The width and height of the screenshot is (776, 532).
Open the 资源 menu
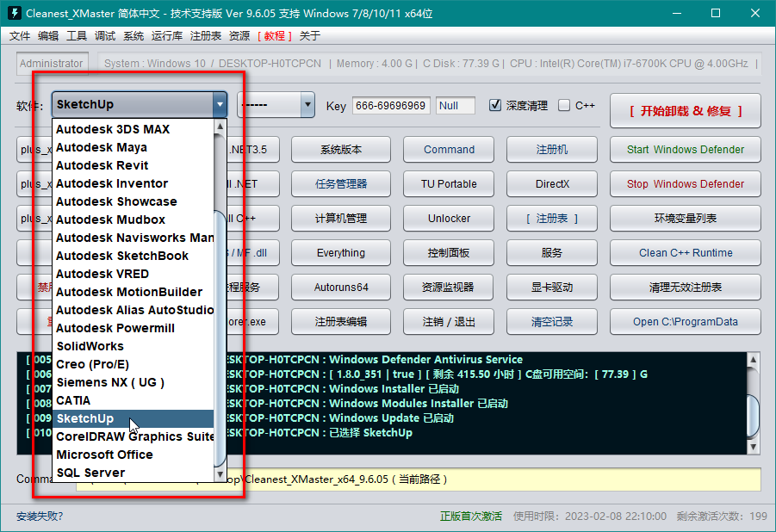pos(239,35)
